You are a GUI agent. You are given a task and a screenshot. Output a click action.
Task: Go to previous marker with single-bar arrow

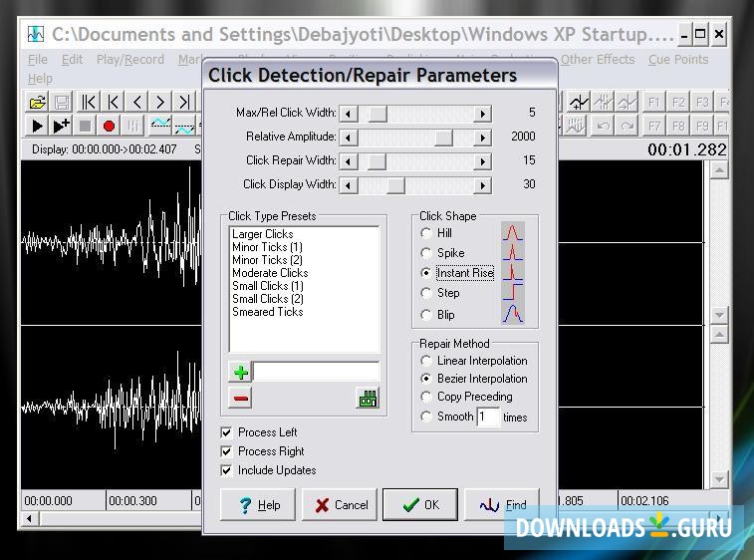point(113,102)
